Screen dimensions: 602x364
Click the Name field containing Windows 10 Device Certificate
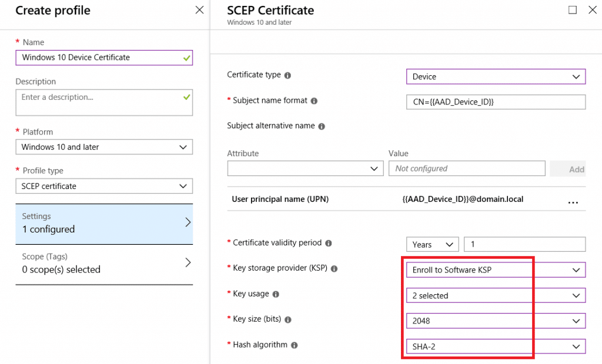click(104, 57)
